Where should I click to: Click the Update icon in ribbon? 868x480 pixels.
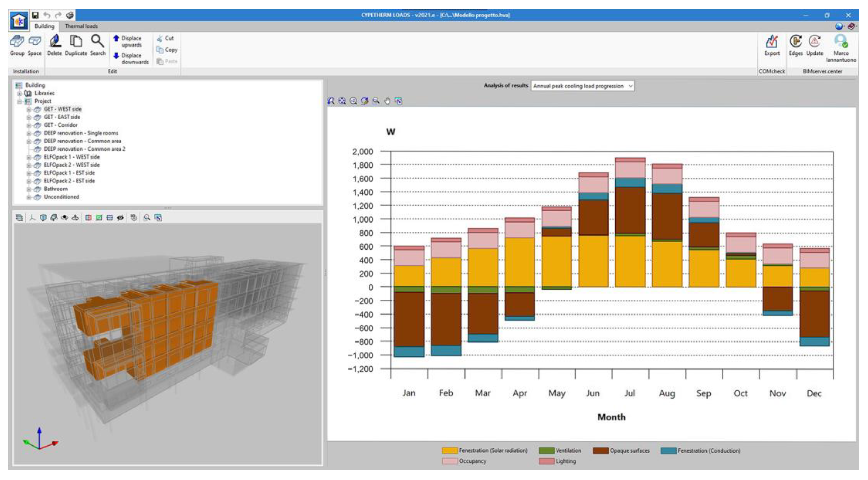point(815,42)
